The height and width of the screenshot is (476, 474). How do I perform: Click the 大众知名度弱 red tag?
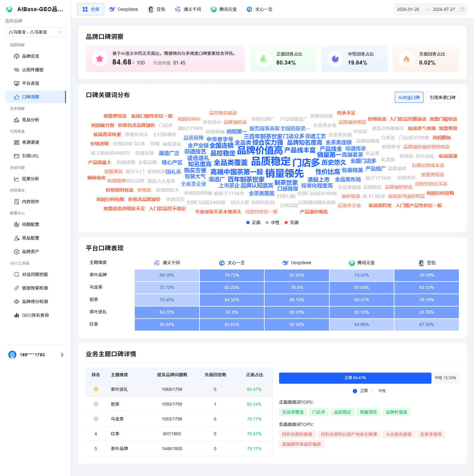tap(399, 434)
